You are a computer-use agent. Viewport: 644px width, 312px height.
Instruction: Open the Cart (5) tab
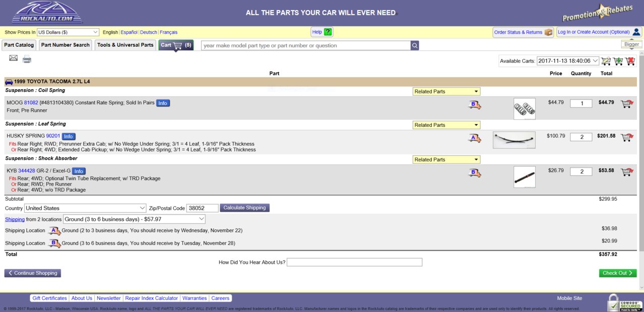click(x=176, y=45)
